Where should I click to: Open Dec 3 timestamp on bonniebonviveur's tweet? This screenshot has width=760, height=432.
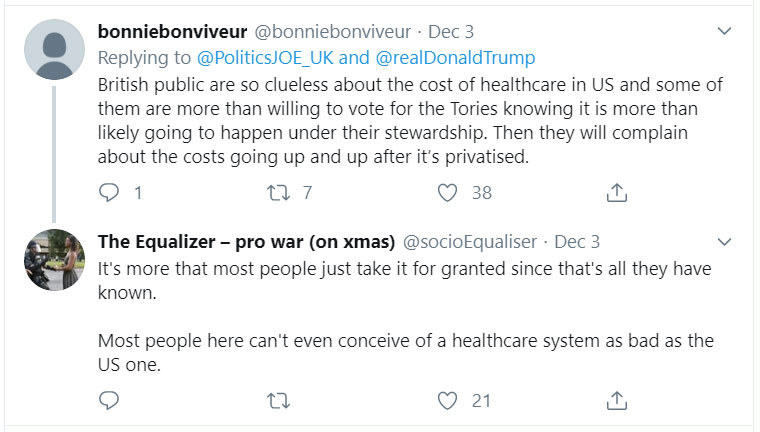(x=440, y=32)
